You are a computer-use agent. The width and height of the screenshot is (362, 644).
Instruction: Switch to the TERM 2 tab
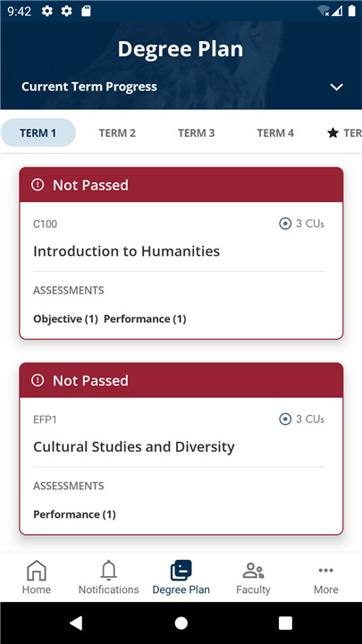point(117,133)
